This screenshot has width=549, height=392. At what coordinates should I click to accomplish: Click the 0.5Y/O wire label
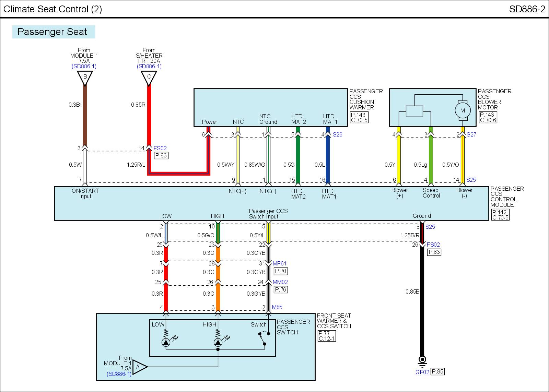pos(451,165)
